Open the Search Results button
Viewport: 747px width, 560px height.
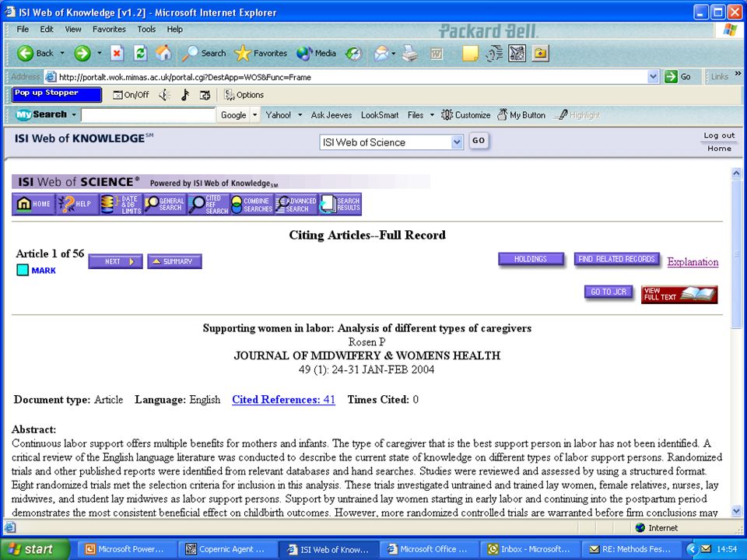(x=340, y=204)
